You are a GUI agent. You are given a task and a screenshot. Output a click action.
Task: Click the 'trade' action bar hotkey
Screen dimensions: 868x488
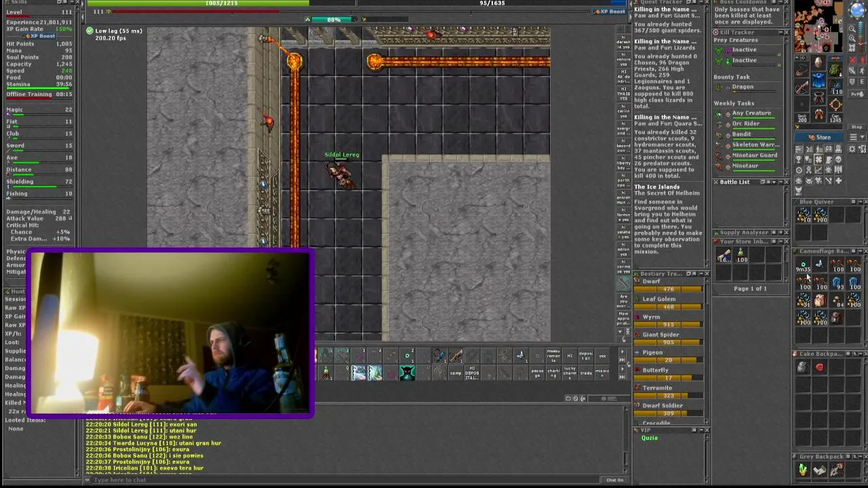point(586,373)
